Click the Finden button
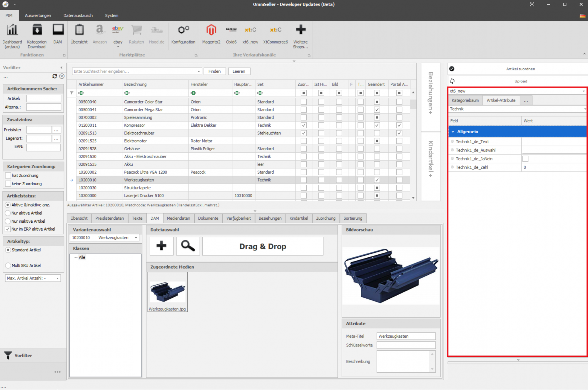 (214, 71)
